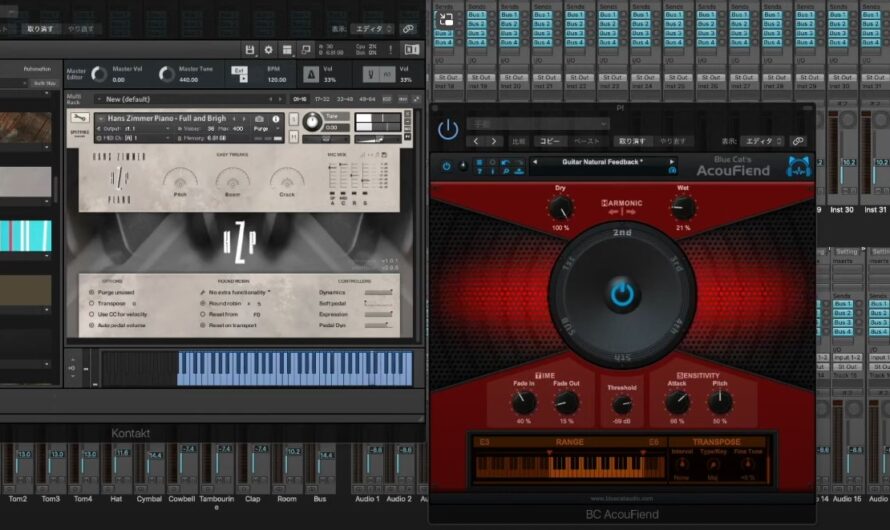Open 表示 エディタ dropdown in plugin window
The height and width of the screenshot is (530, 890).
pyautogui.click(x=762, y=141)
